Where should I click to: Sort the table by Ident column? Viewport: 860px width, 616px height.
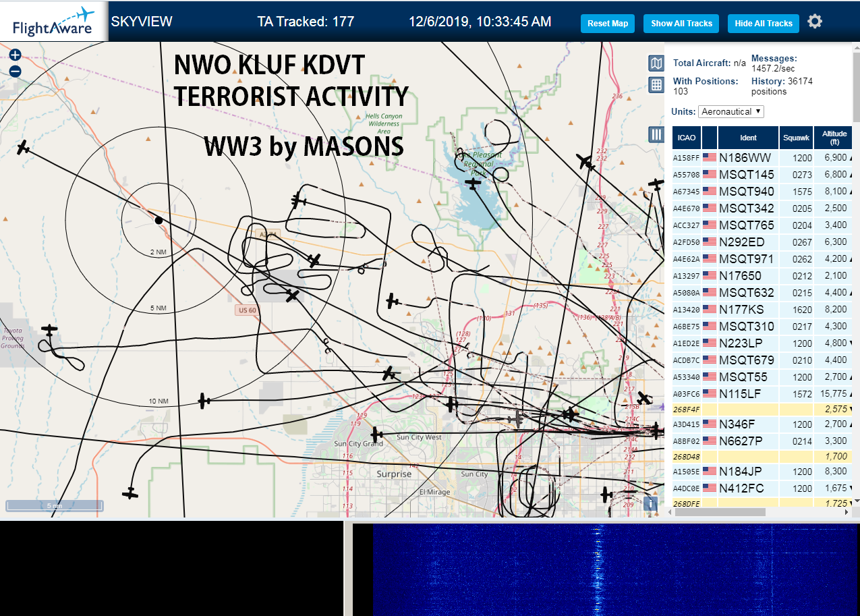(x=748, y=138)
